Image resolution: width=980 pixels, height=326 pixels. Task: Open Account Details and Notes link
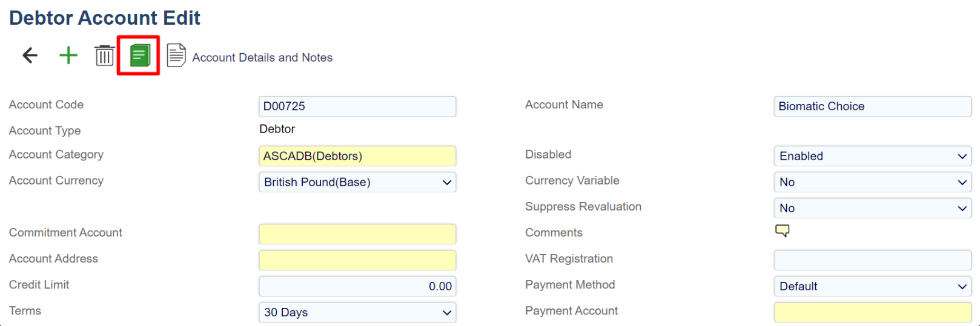262,57
